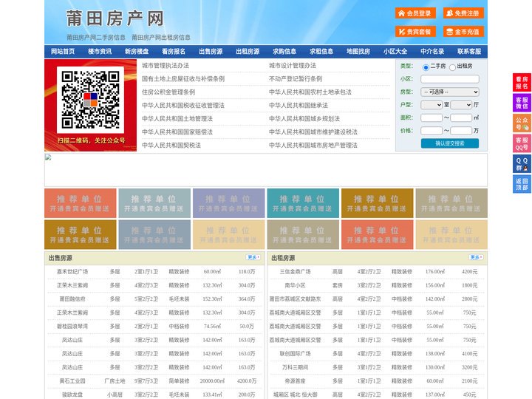Click the 公众号 side floating icon
This screenshot has height=399, width=532.
tap(522, 123)
